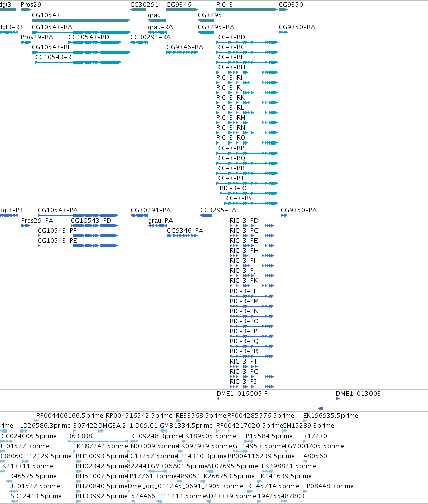Select protein CG9350-PA

tap(299, 210)
